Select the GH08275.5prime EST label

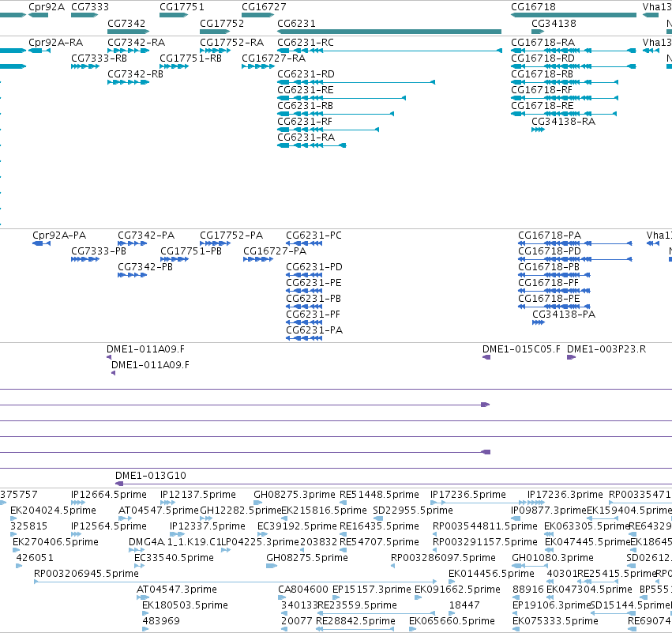[x=307, y=558]
